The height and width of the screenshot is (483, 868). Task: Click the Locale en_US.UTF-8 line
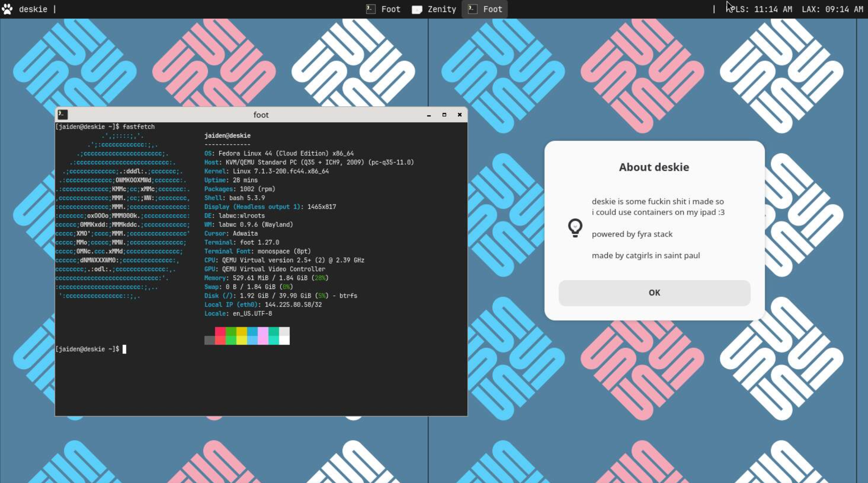(x=238, y=314)
